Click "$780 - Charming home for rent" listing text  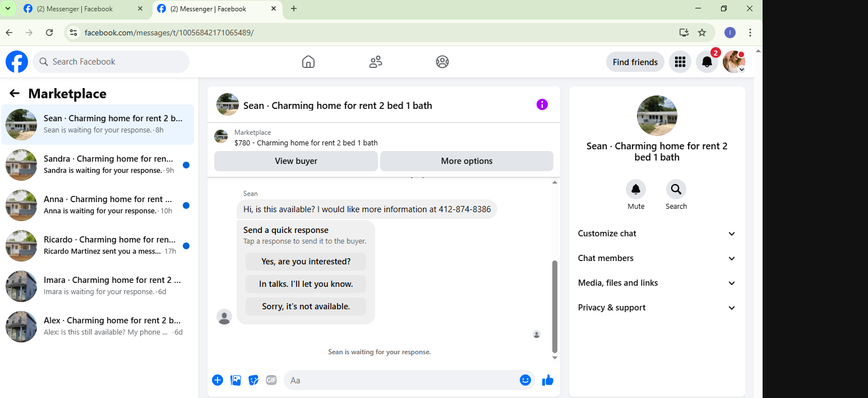tap(306, 143)
